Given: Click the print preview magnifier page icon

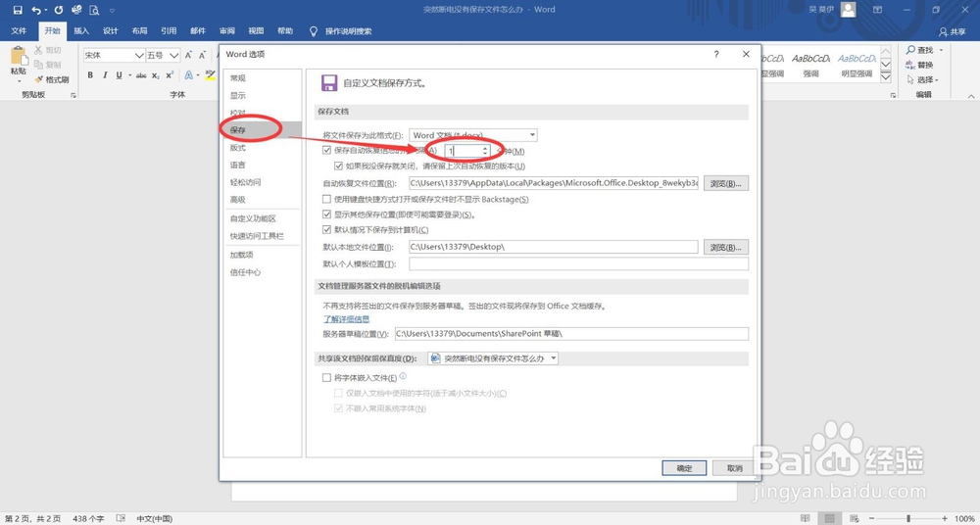Looking at the screenshot, I should (94, 10).
